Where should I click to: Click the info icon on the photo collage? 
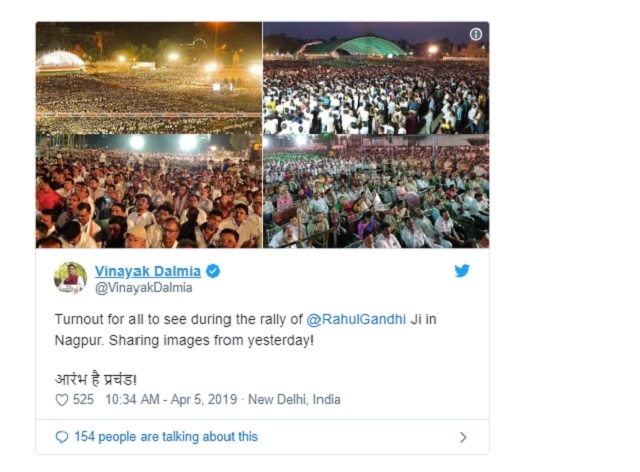tap(476, 34)
